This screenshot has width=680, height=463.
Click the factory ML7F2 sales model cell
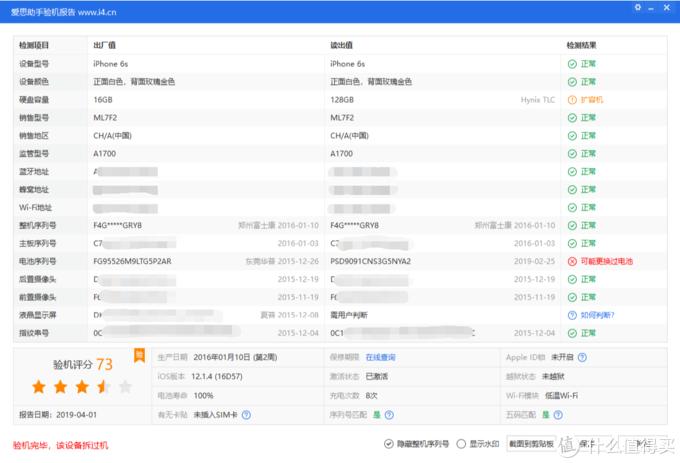pyautogui.click(x=105, y=118)
